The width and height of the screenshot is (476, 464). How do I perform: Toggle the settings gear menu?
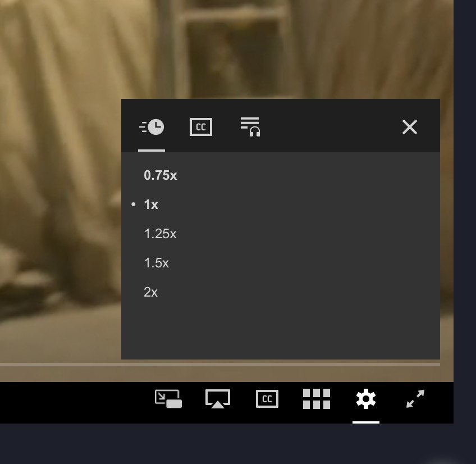(366, 399)
